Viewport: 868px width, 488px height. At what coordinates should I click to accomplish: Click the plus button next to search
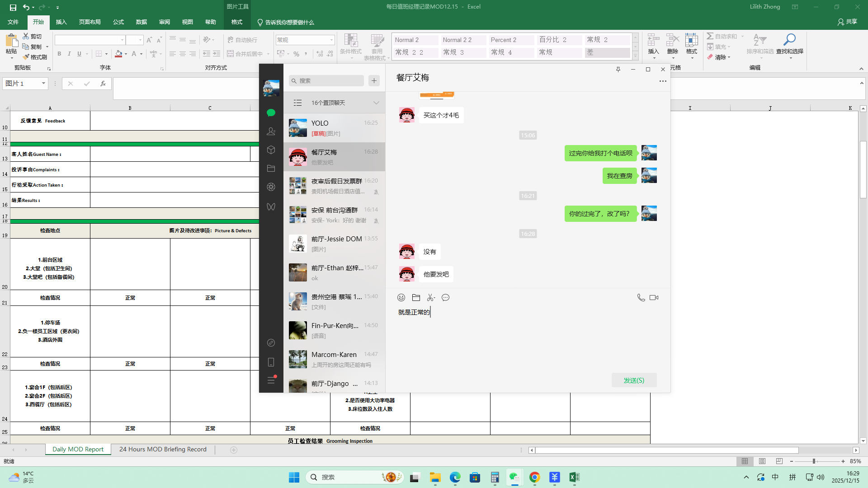point(374,80)
